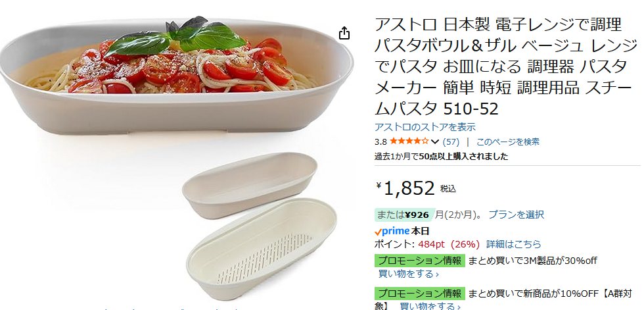
Task: Open 買い物をする link under the 3M offer
Action: click(x=408, y=274)
